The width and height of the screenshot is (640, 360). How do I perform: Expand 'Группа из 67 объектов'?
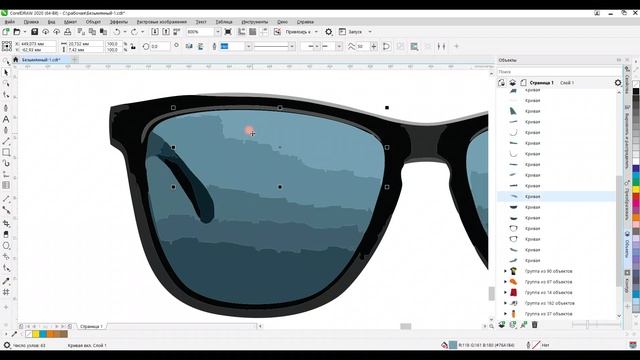(505, 282)
